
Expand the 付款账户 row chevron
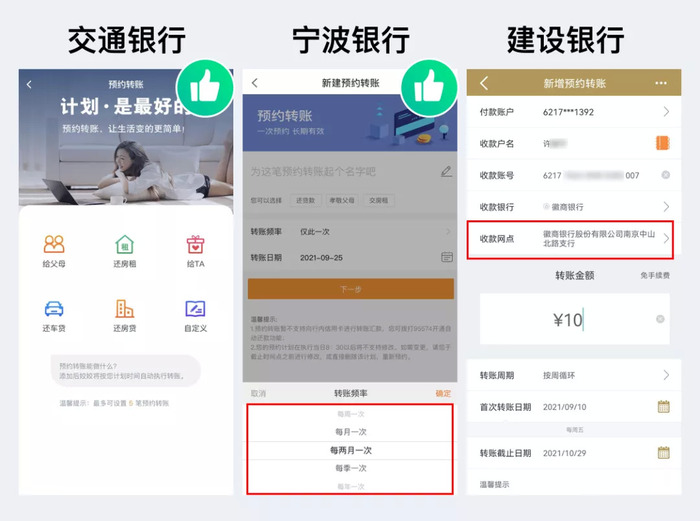pos(666,112)
